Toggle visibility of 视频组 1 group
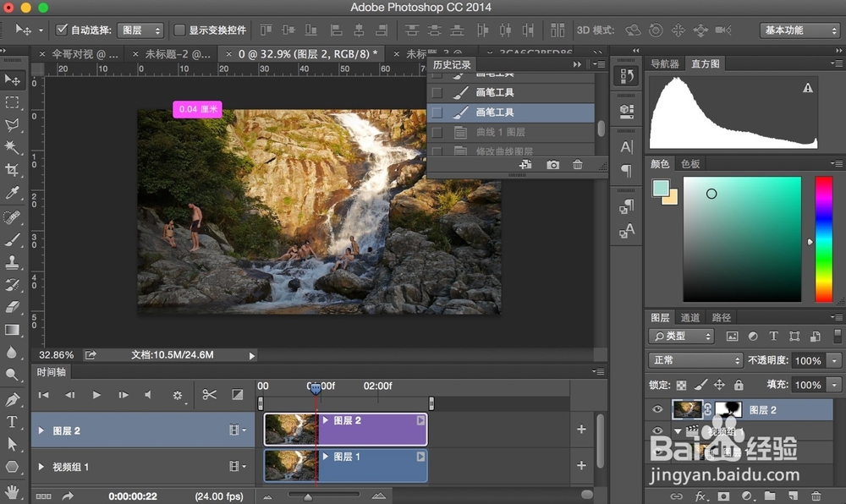Screen dimensions: 846x504 pos(657,430)
